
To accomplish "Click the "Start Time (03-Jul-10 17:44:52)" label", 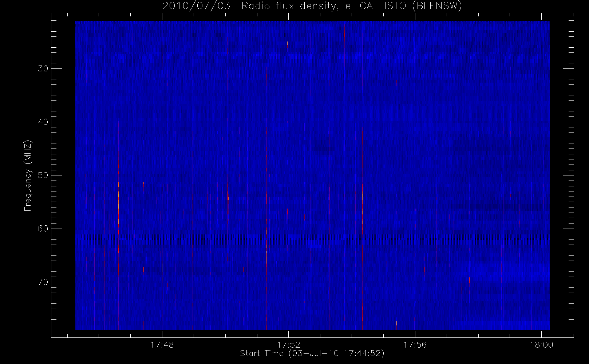I will pyautogui.click(x=312, y=353).
